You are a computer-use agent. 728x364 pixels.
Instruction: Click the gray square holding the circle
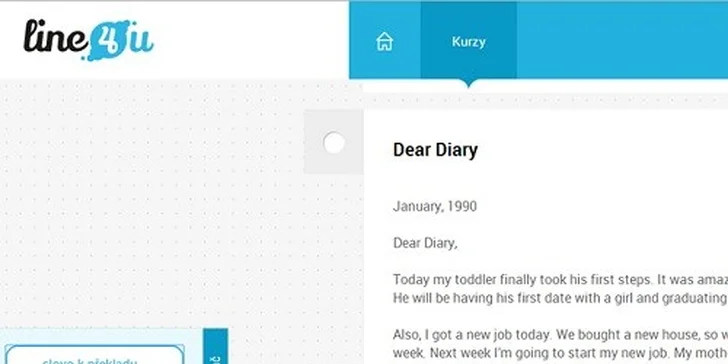(x=333, y=142)
